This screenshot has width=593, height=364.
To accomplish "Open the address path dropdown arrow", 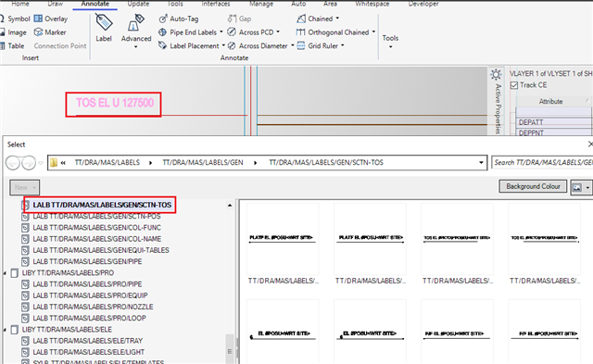I will click(481, 162).
